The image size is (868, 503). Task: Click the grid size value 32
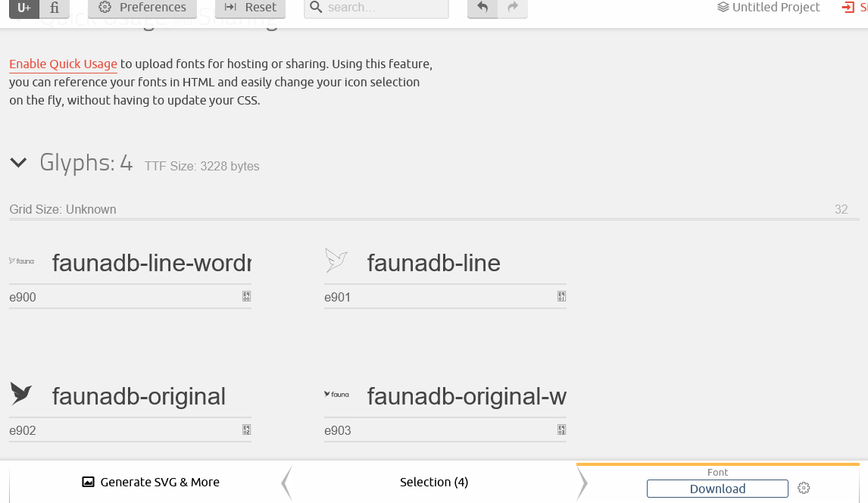pos(841,209)
